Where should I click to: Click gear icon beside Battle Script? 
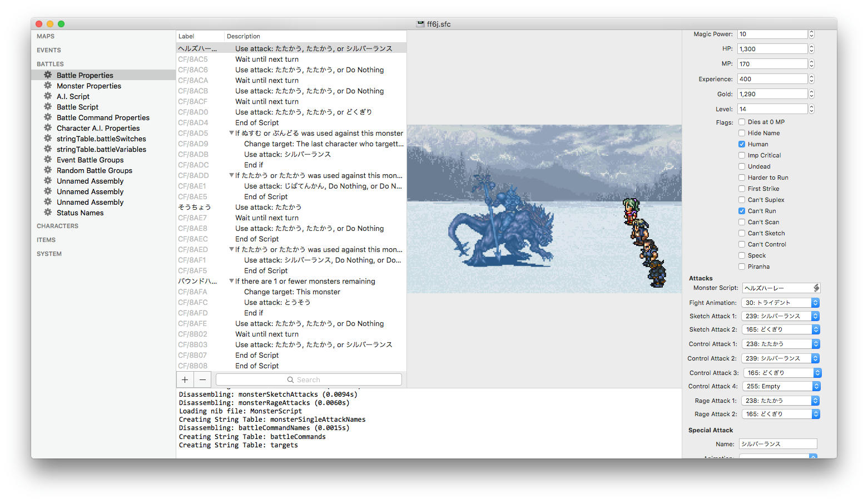click(48, 107)
